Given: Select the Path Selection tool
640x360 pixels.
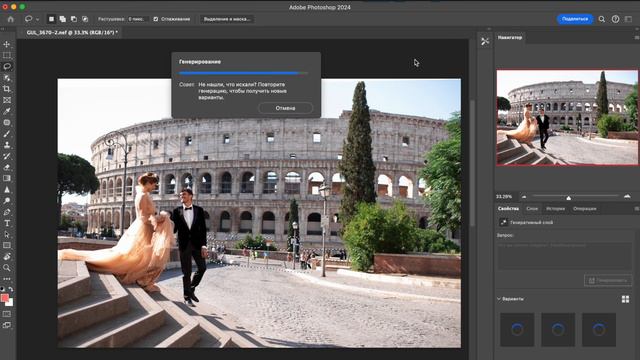Looking at the screenshot, I should 7,234.
